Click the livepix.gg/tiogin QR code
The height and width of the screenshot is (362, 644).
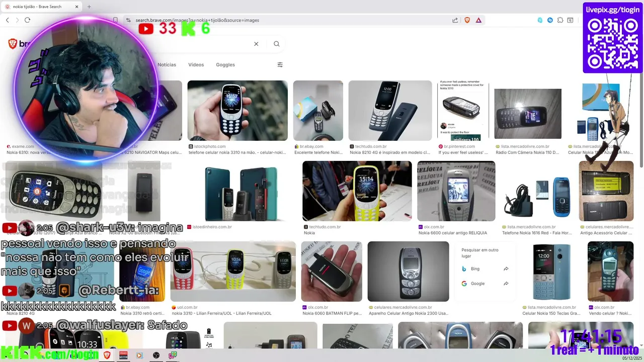point(613,43)
